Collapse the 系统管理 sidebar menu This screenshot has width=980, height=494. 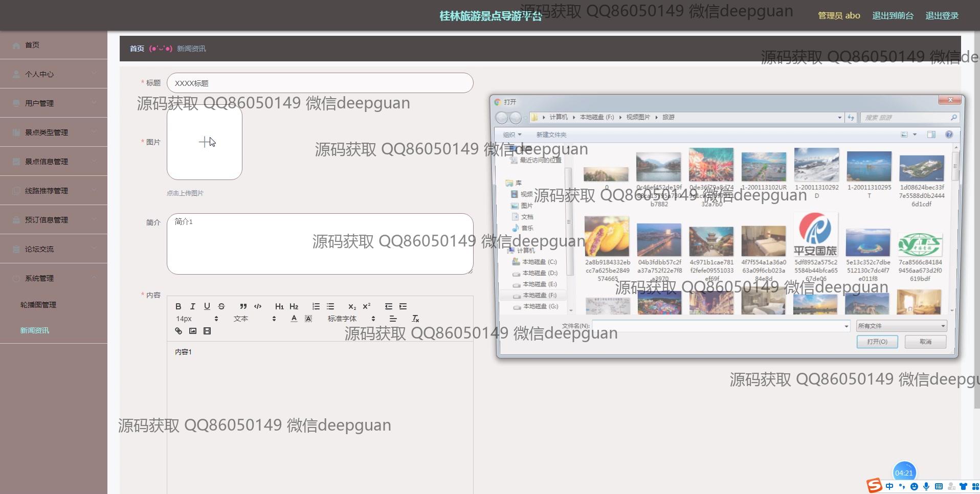[54, 278]
